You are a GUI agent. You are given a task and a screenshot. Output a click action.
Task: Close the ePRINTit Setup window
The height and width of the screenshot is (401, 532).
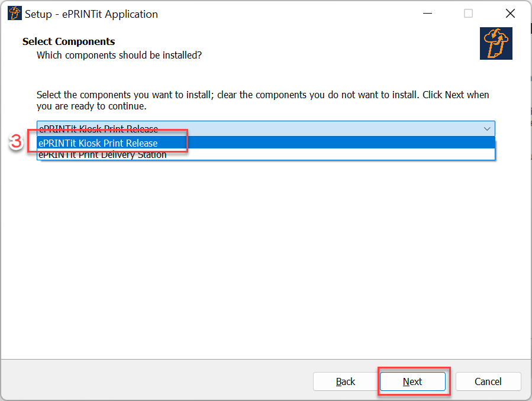pos(510,14)
